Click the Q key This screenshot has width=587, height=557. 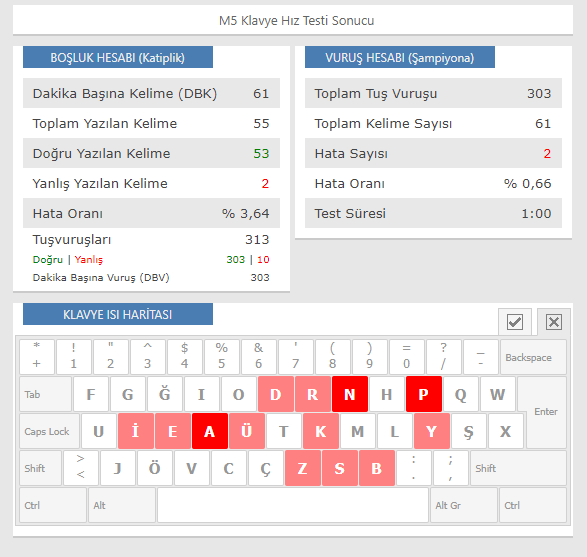(x=461, y=394)
